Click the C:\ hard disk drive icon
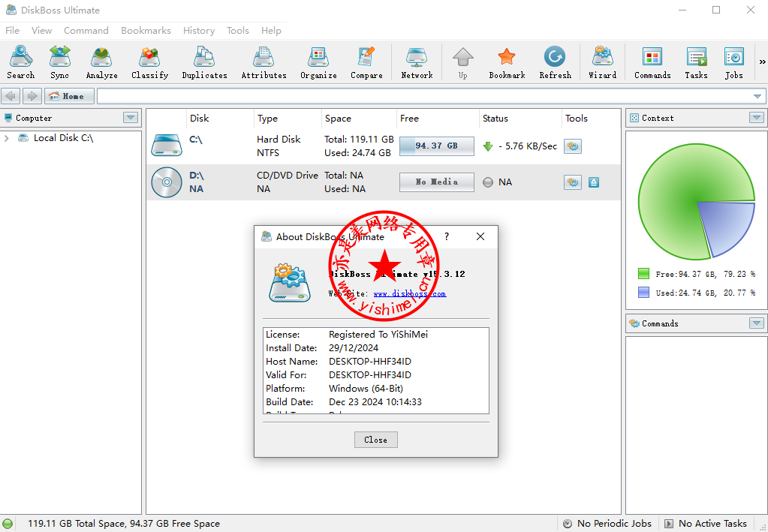Viewport: 768px width, 532px height. point(167,146)
